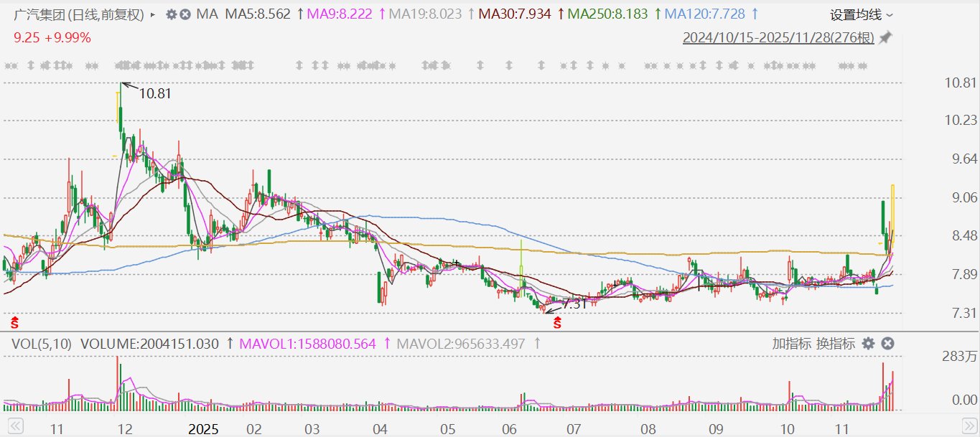Toggle the MA5:8.562 moving average line
Screen dimensions: 980x437
(258, 14)
